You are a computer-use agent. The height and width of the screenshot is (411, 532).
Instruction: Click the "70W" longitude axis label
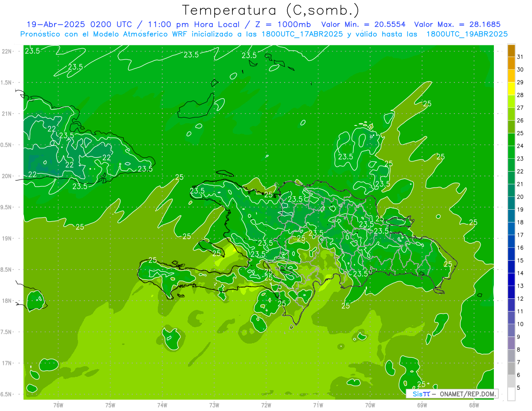(370, 405)
